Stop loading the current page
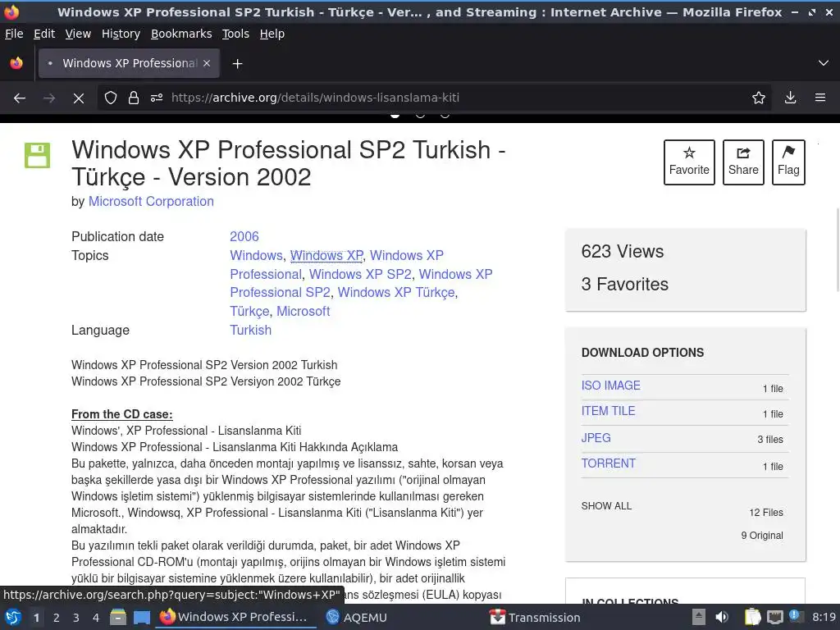The width and height of the screenshot is (840, 630). coord(79,98)
